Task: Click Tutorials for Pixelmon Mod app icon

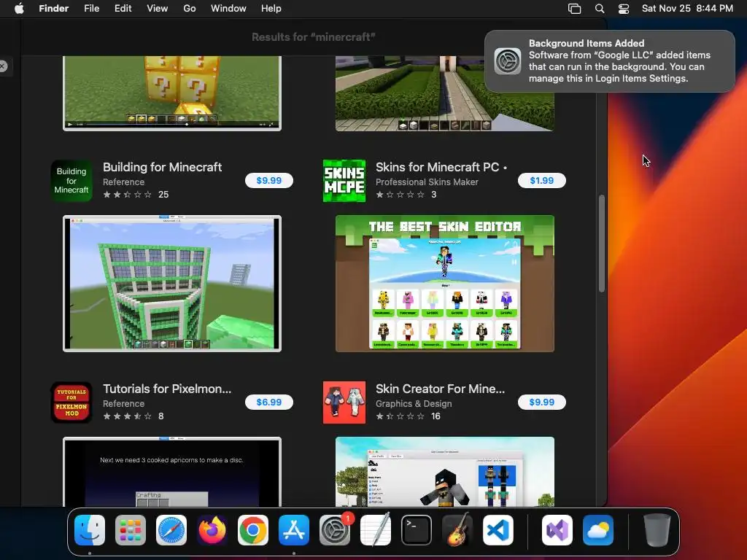Action: point(71,402)
